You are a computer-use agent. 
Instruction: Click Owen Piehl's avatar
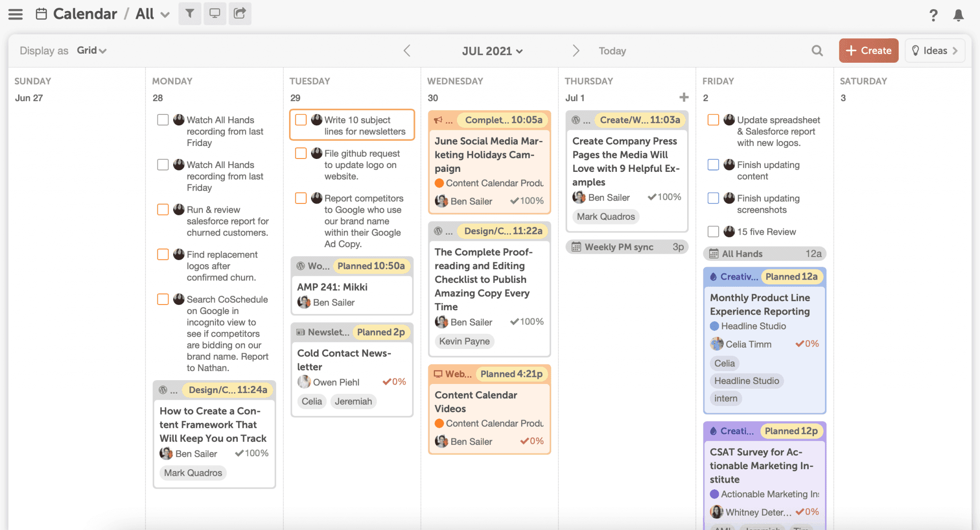[x=304, y=382]
